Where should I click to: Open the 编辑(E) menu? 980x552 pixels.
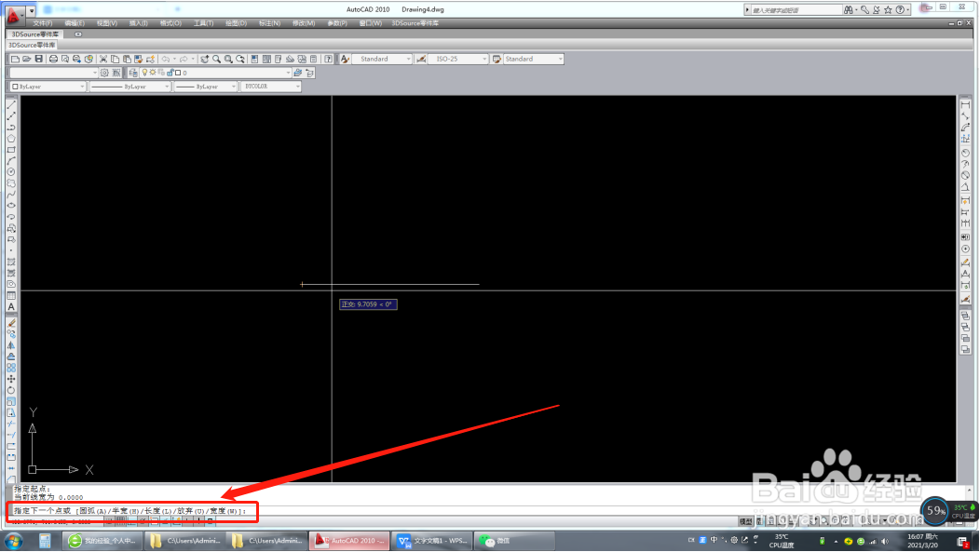(75, 23)
